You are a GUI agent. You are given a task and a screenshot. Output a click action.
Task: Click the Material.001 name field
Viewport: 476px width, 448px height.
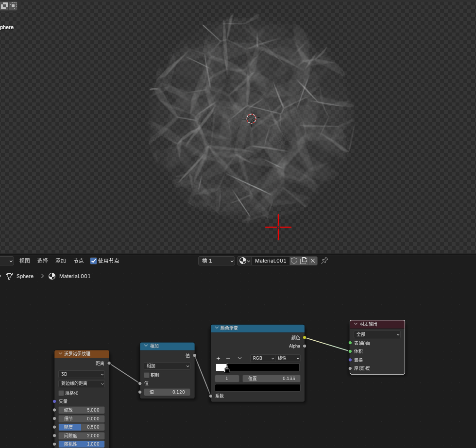(x=271, y=261)
